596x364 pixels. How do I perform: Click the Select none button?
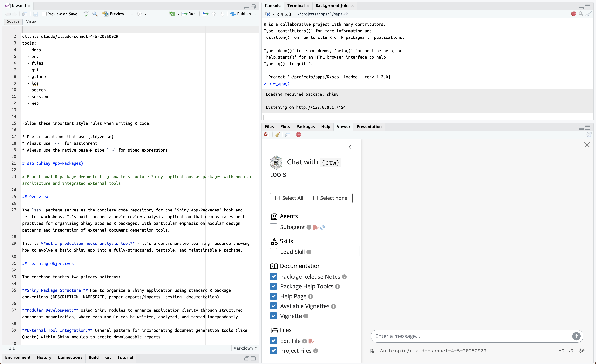point(330,198)
